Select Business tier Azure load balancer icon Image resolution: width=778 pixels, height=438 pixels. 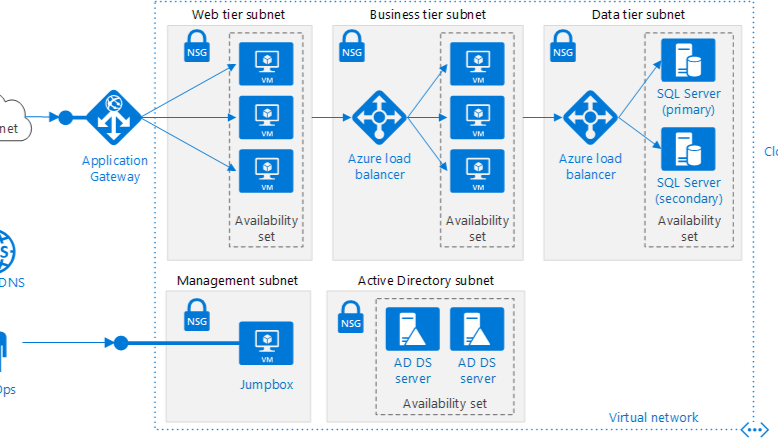click(379, 118)
